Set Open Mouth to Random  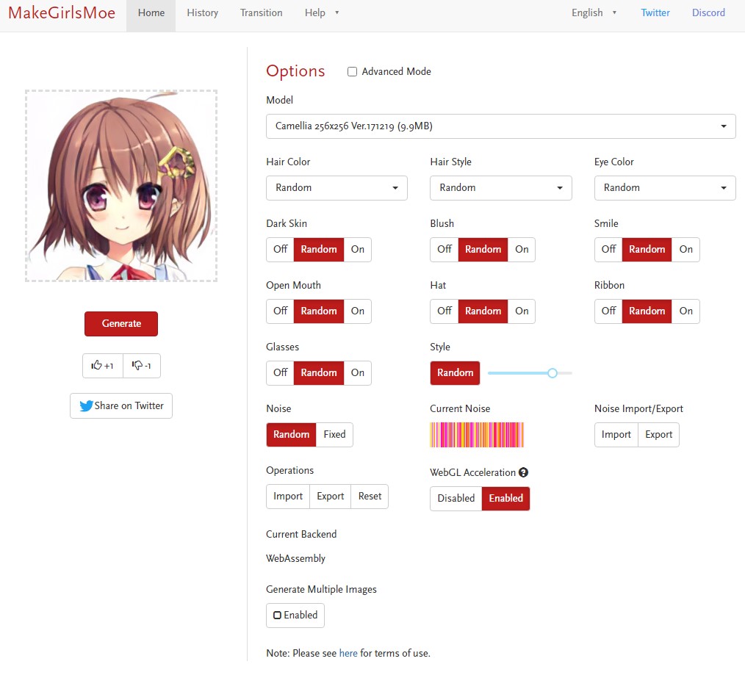[319, 311]
